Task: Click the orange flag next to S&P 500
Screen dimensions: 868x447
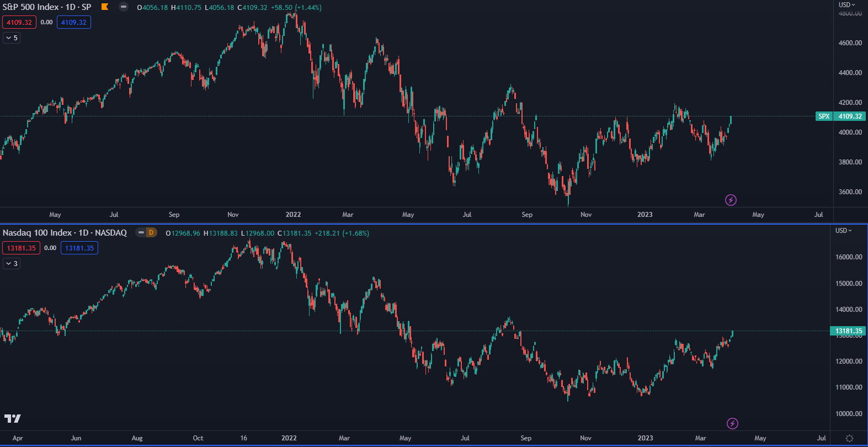Action: pyautogui.click(x=105, y=7)
